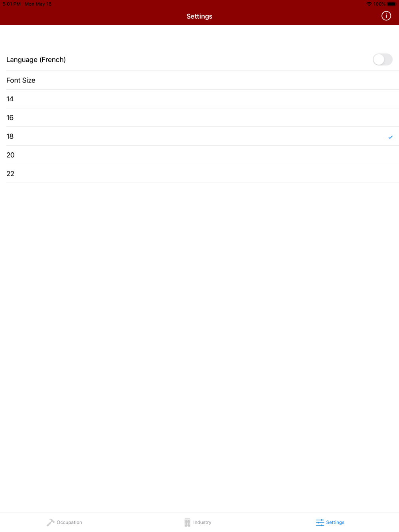Screen dimensions: 399x532
Task: Tap the Font Size section header
Action: point(21,80)
